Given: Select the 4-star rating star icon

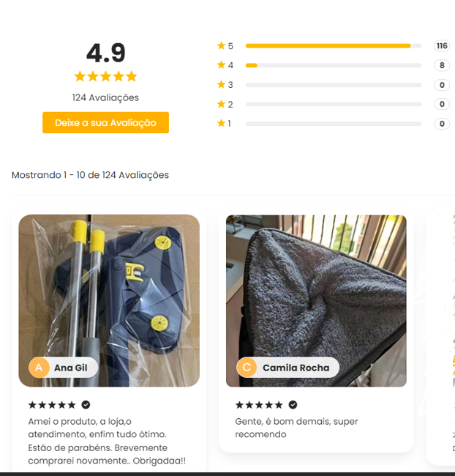Looking at the screenshot, I should point(221,65).
